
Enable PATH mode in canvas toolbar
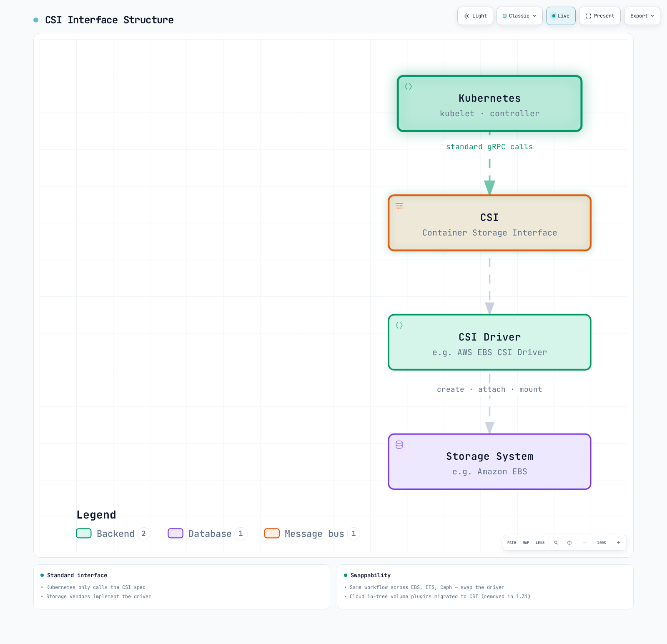pyautogui.click(x=512, y=543)
